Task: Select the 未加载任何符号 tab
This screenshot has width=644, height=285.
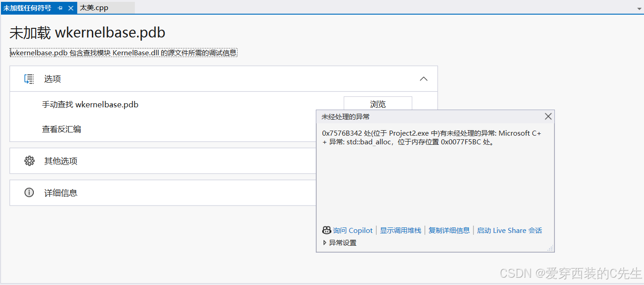Action: [x=27, y=8]
